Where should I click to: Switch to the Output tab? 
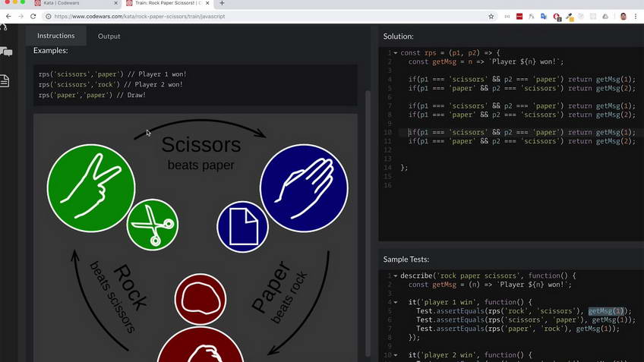[109, 36]
